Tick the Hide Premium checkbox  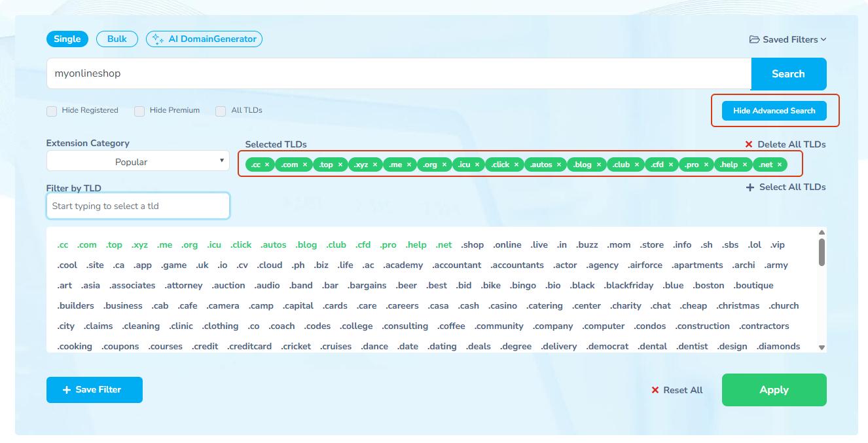tap(139, 111)
